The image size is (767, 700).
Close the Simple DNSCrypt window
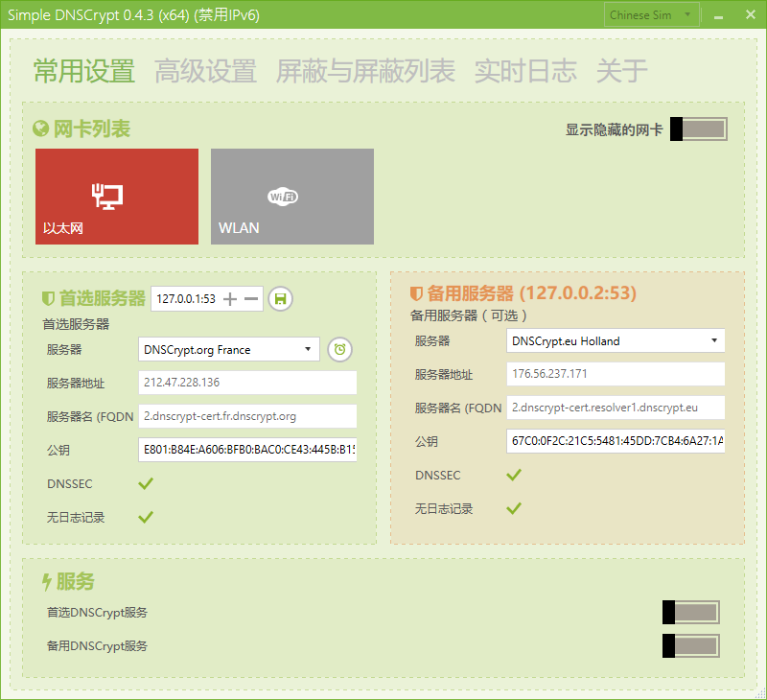pos(751,14)
